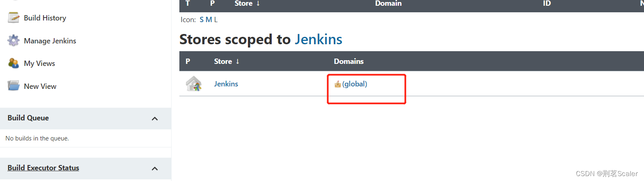Collapse the Build Queue panel
The image size is (644, 181).
pyautogui.click(x=155, y=119)
